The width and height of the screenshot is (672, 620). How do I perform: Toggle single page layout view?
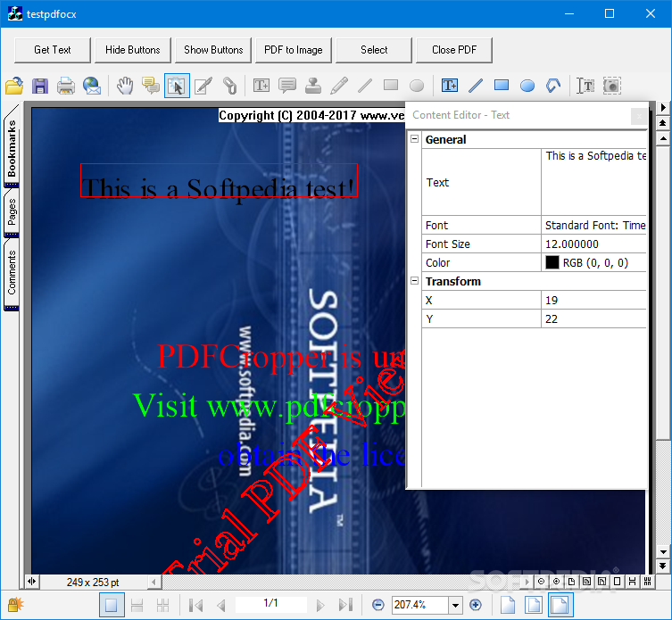pos(112,605)
